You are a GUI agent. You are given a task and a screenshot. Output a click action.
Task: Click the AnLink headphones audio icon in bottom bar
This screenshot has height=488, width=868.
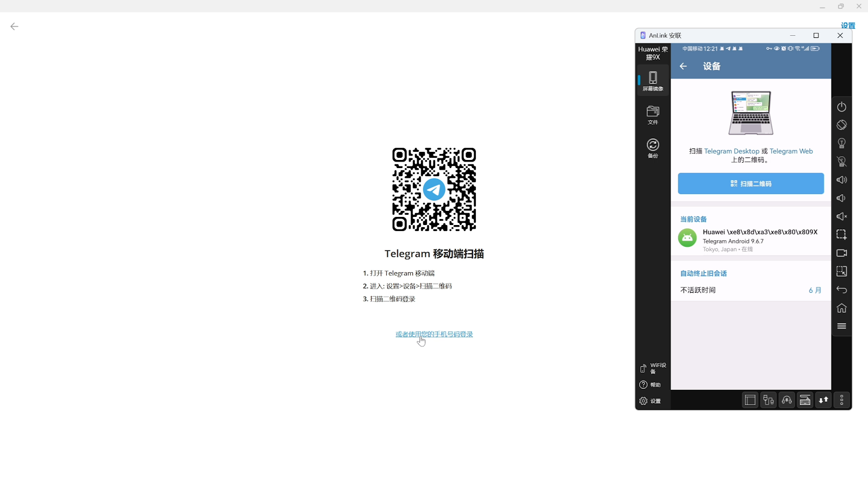click(787, 400)
